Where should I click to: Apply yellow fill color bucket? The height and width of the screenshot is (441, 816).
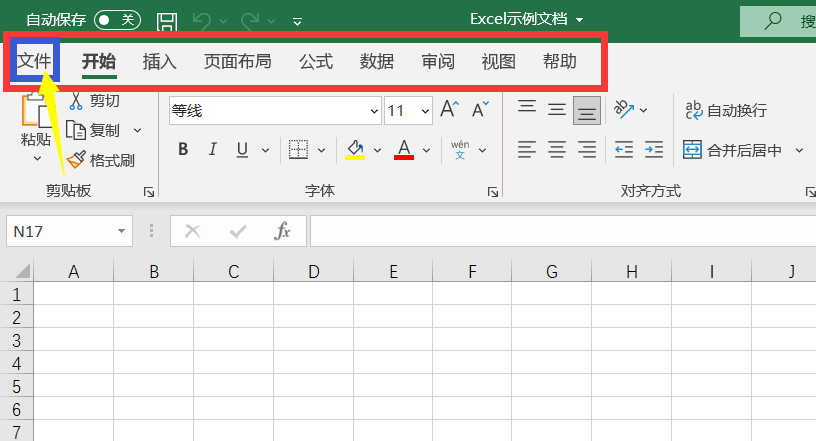(x=355, y=150)
